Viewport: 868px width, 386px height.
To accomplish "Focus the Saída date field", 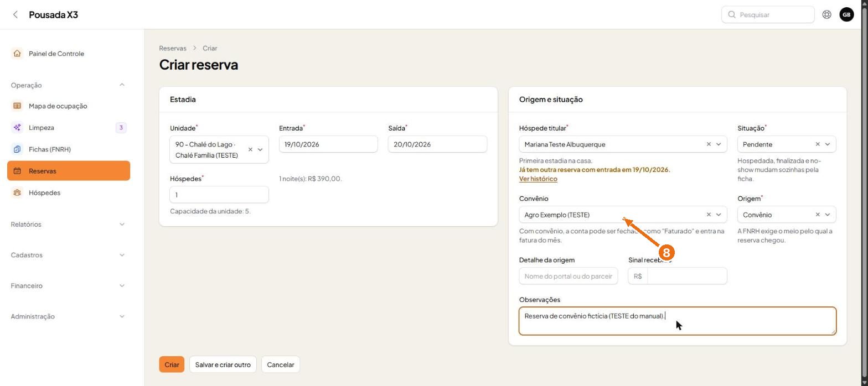I will click(x=437, y=144).
